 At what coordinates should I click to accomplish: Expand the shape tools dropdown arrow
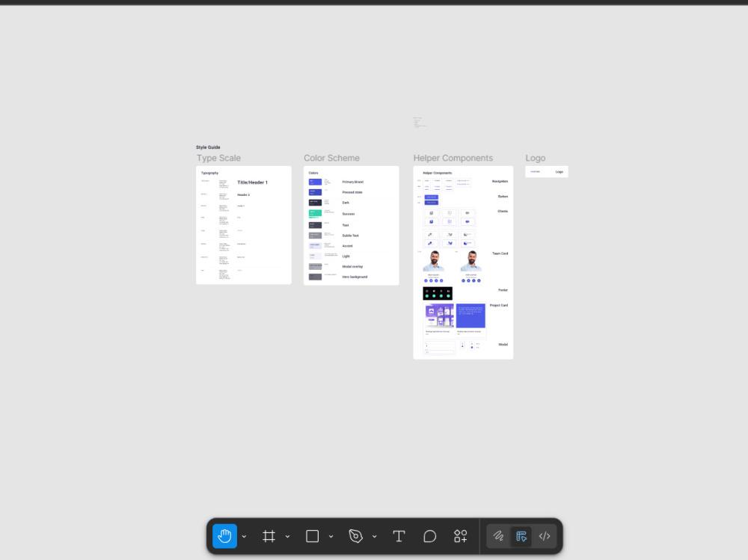[331, 537]
